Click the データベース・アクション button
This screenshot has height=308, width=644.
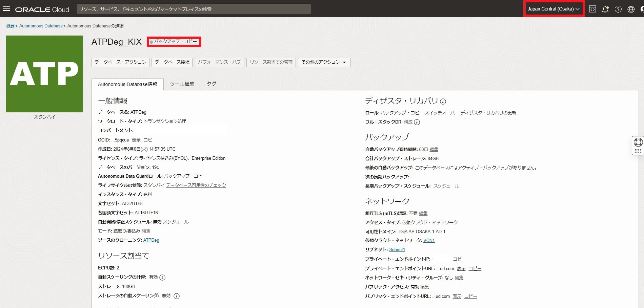point(120,62)
